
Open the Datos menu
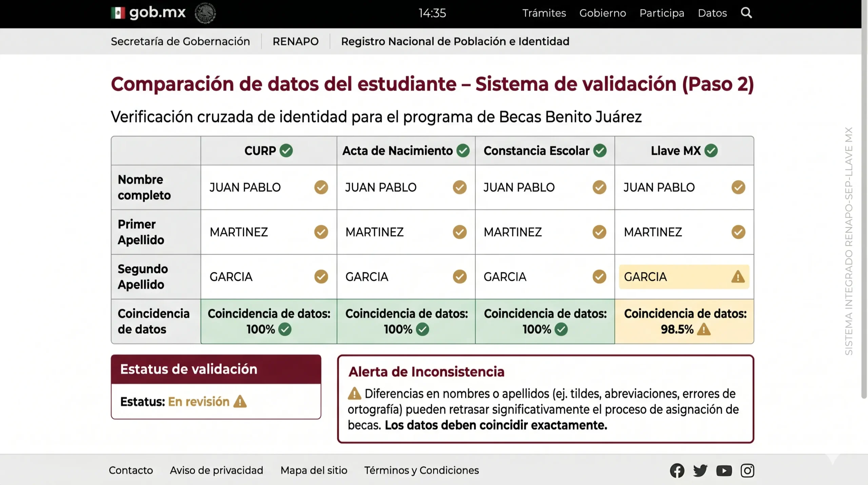click(x=712, y=13)
